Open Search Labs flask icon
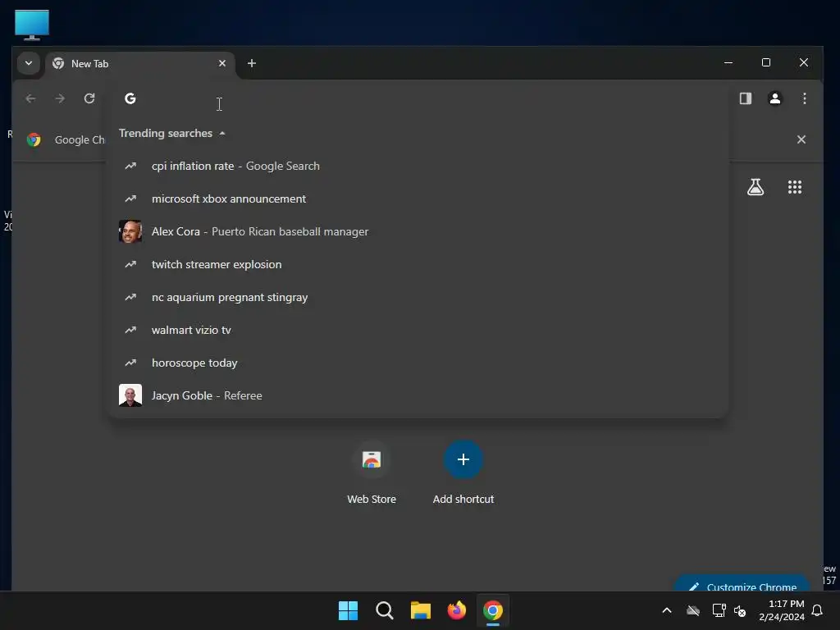This screenshot has height=630, width=840. point(756,187)
